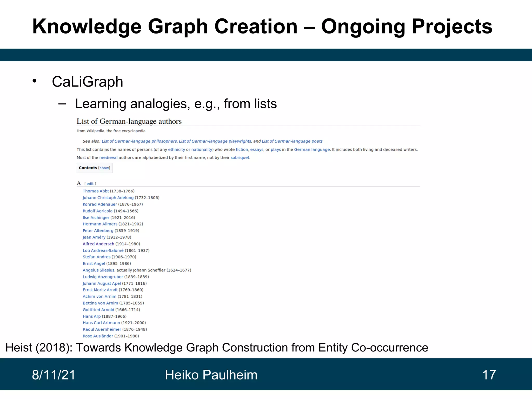
Task: Expand Contents with the show toggle
Action: coord(104,168)
